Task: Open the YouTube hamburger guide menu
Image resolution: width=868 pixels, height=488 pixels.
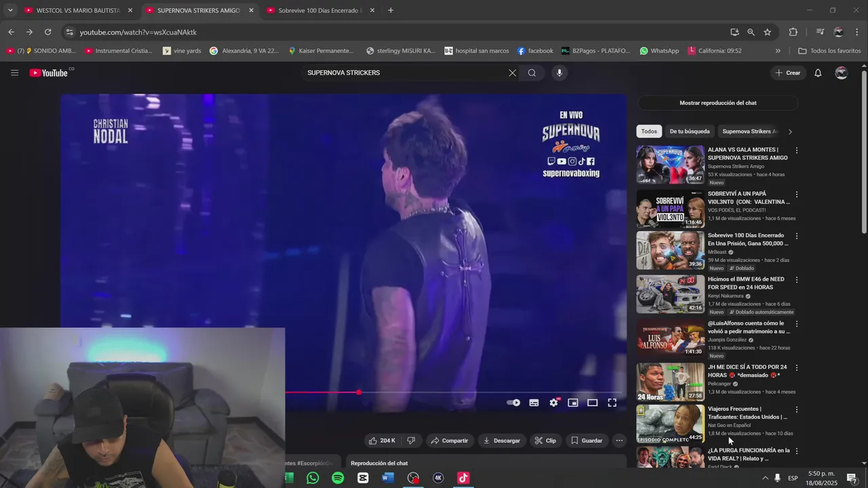Action: click(x=14, y=73)
